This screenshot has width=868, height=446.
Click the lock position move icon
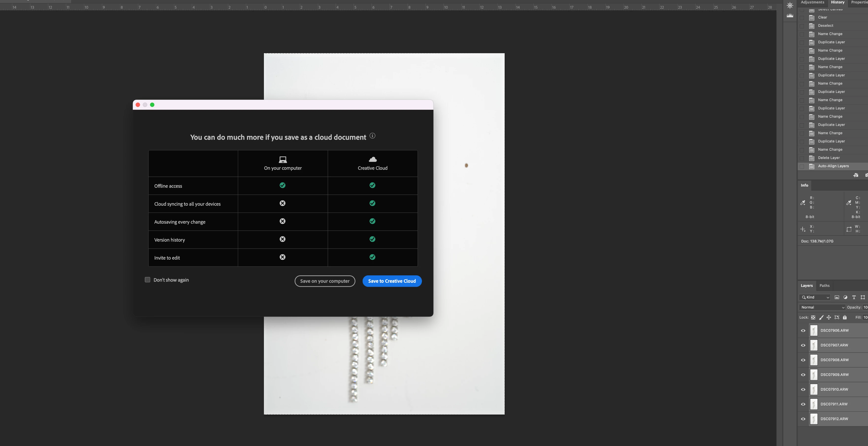(x=829, y=317)
